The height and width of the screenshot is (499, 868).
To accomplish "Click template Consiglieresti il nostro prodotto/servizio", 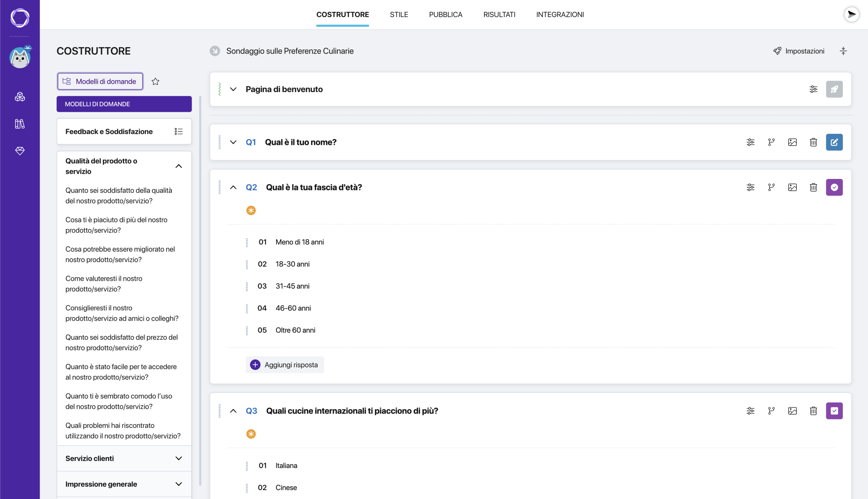I will click(122, 313).
